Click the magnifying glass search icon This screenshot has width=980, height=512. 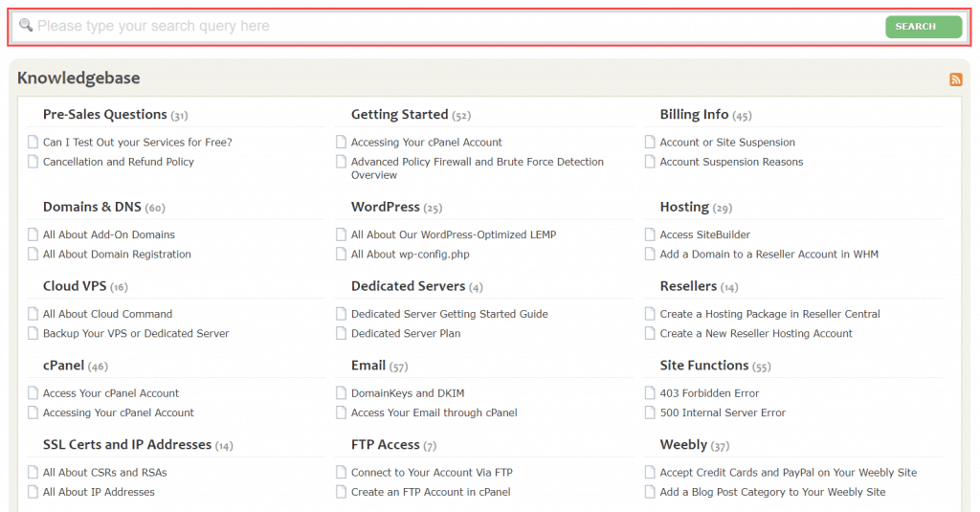[26, 26]
